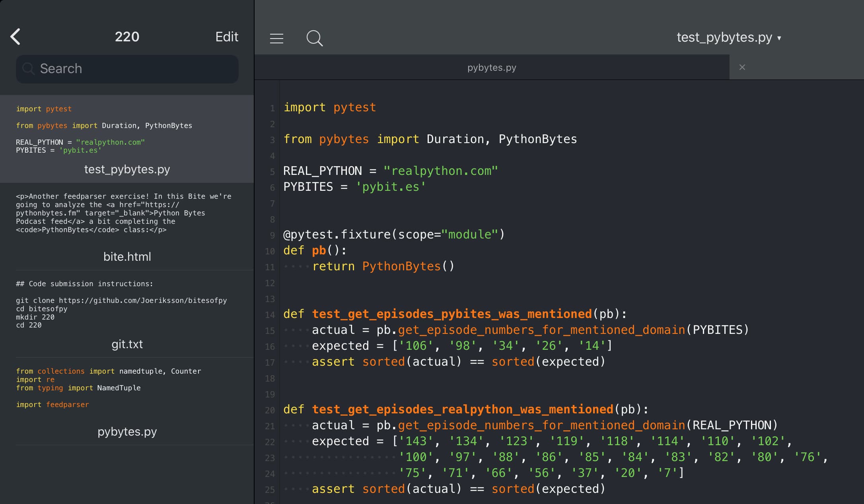Screen dimensions: 864x504
Task: Select the Search input field
Action: pyautogui.click(x=126, y=68)
